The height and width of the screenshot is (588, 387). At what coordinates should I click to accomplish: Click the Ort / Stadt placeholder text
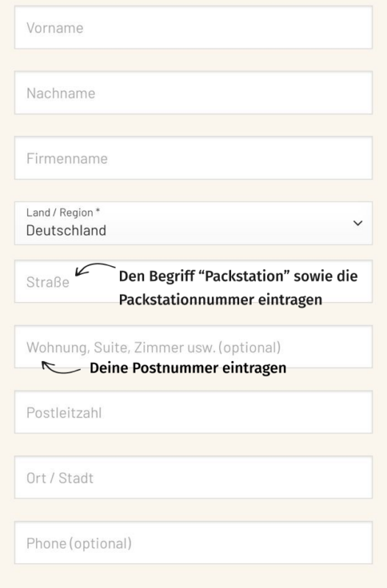(x=60, y=478)
